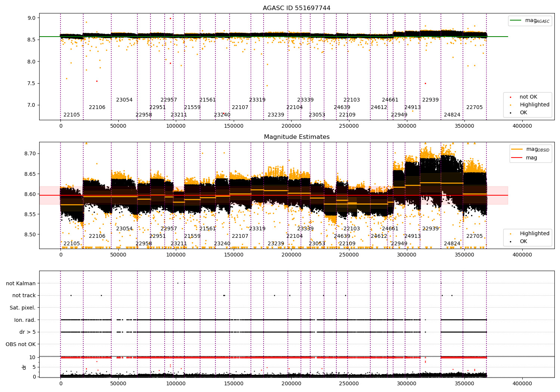Image resolution: width=560 pixels, height=392 pixels.
Task: Click the 'Magnitude Estimates' plot title
Action: pyautogui.click(x=296, y=137)
